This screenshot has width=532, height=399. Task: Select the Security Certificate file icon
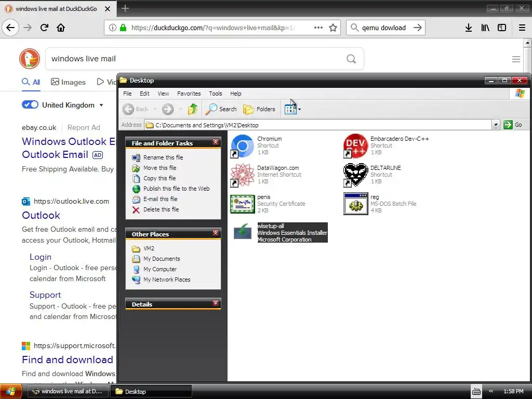coord(242,204)
